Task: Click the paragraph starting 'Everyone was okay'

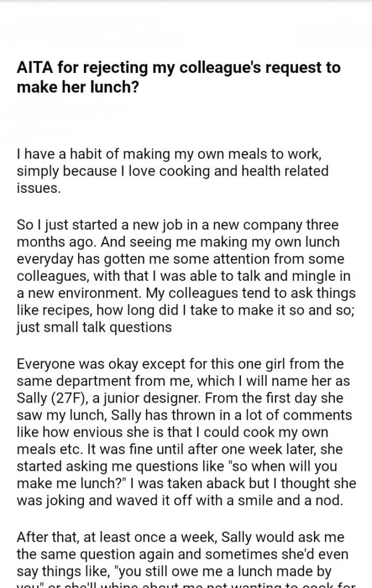Action: coord(186,432)
